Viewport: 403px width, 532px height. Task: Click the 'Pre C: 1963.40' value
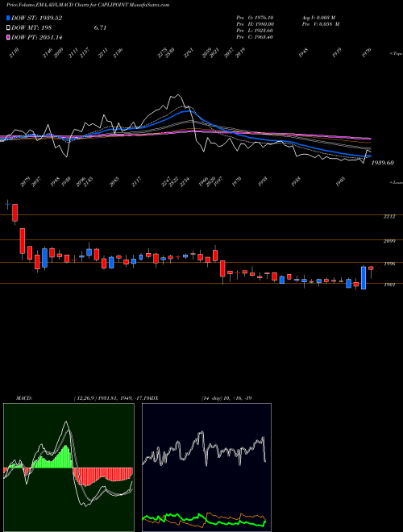[256, 37]
